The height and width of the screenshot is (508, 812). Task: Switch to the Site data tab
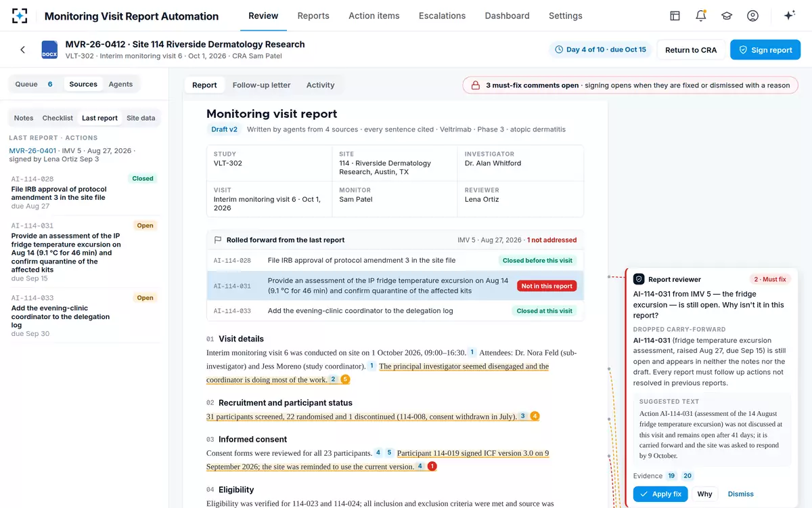141,118
